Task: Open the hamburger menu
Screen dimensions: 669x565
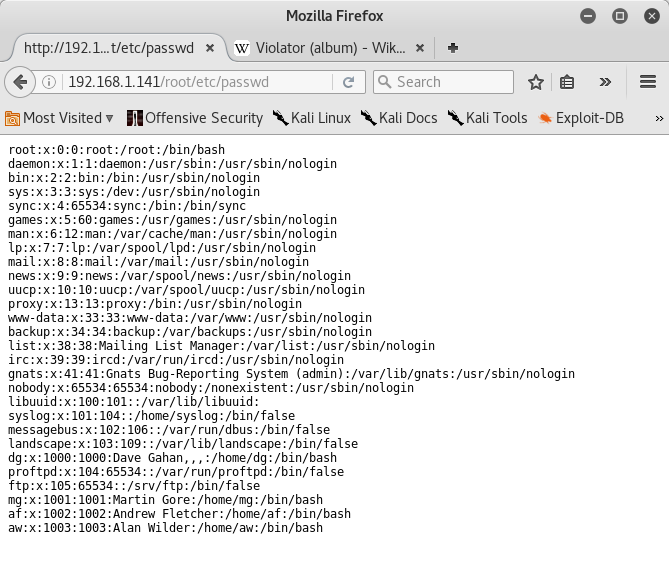Action: (647, 82)
